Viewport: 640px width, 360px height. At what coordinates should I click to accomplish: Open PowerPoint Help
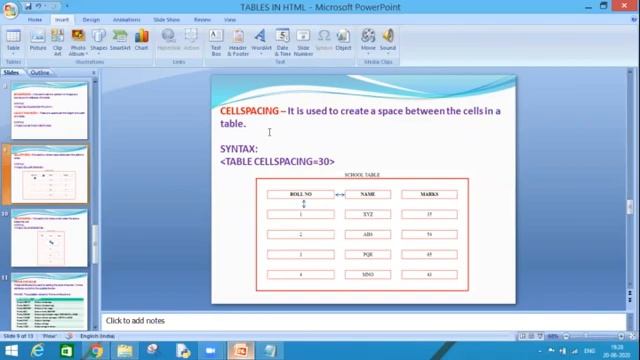(x=634, y=19)
